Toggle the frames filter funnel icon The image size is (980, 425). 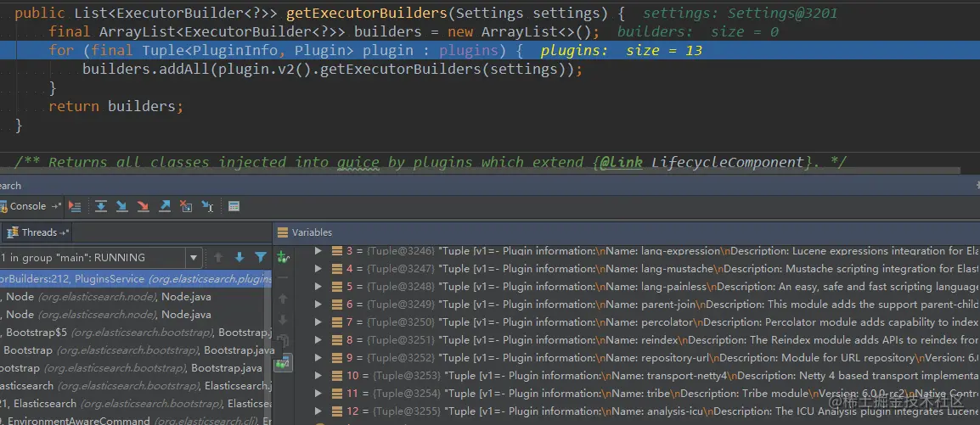pos(261,257)
